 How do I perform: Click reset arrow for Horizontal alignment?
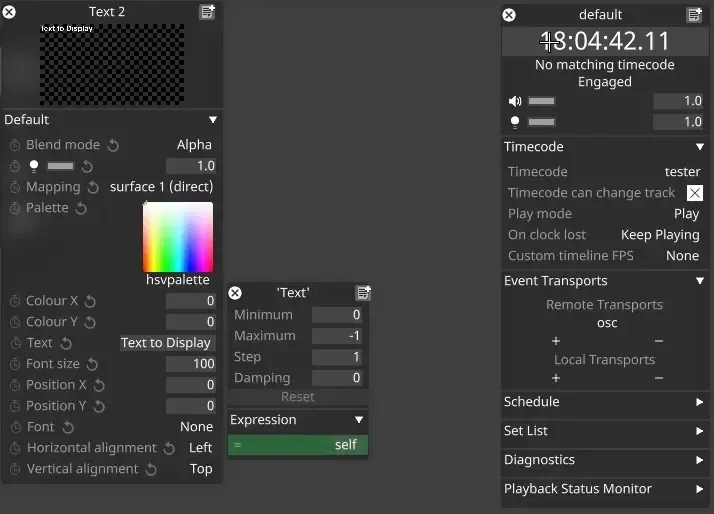(x=169, y=449)
